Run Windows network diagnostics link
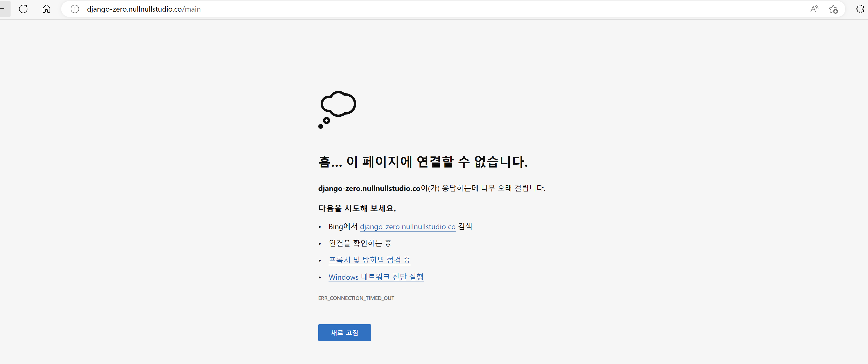 (x=376, y=277)
